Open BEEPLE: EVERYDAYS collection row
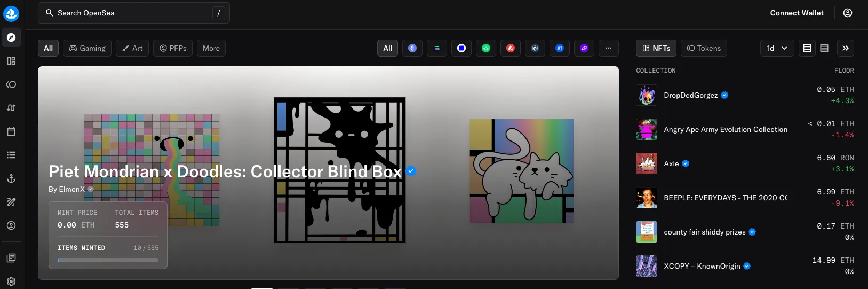Image resolution: width=868 pixels, height=289 pixels. coord(745,198)
